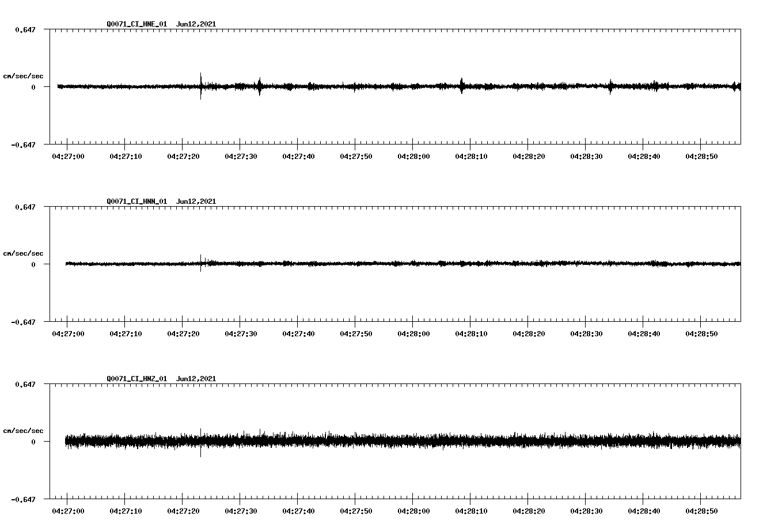Click the 04:27:20 time label under HNE plot
The image size is (782, 532).
183,157
